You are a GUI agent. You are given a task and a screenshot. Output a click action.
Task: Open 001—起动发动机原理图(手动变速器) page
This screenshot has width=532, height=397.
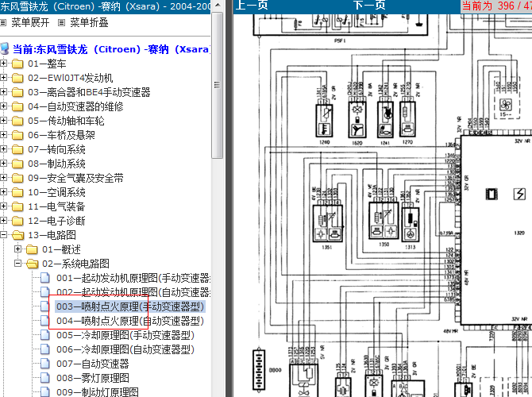(x=133, y=278)
